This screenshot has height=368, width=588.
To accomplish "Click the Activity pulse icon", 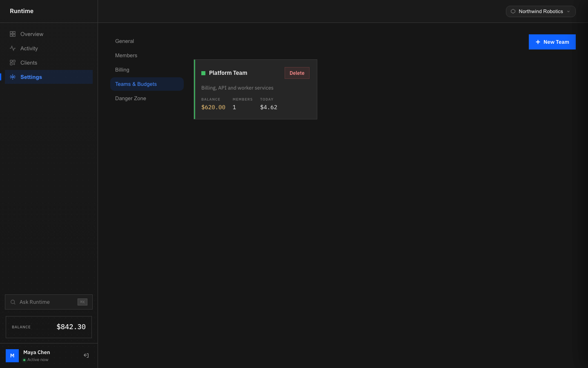I will [13, 48].
